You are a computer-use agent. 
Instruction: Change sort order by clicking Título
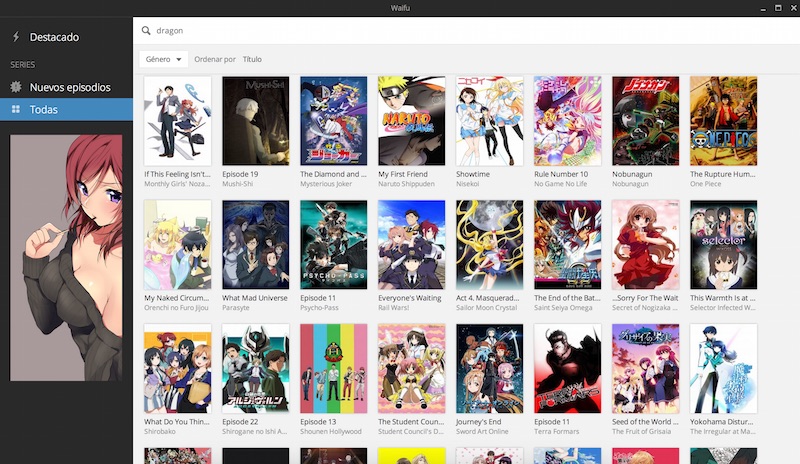[252, 59]
